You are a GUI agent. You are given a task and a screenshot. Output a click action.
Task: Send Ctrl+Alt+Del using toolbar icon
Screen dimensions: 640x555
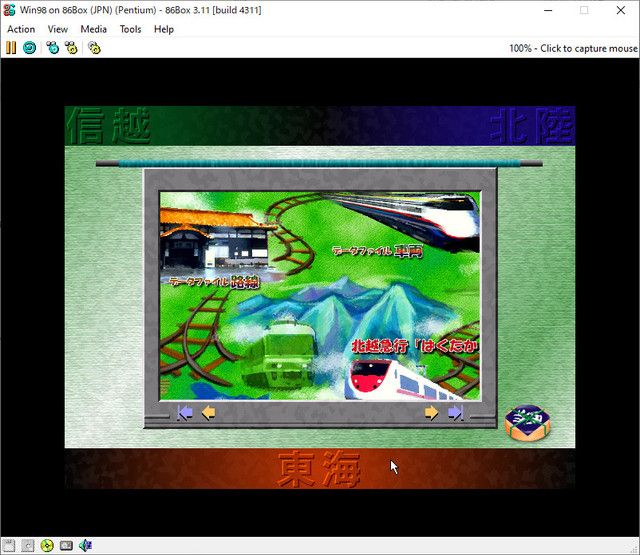pyautogui.click(x=53, y=48)
